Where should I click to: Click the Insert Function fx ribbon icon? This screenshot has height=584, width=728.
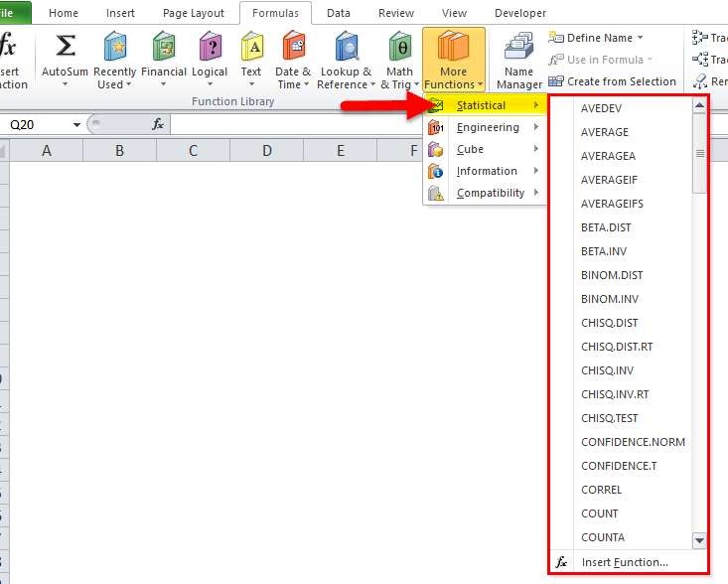[x=8, y=45]
